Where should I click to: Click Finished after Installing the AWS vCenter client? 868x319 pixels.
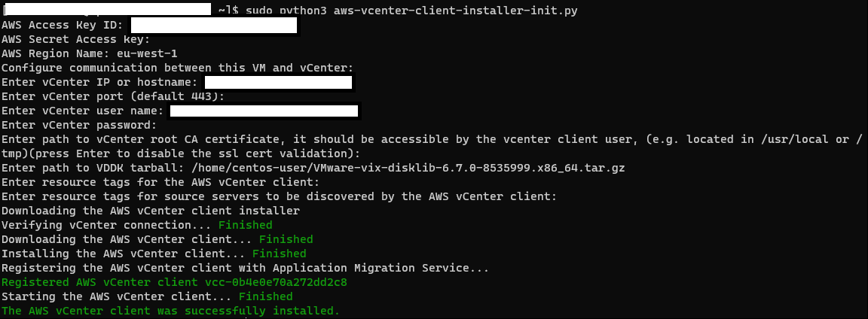tap(279, 254)
